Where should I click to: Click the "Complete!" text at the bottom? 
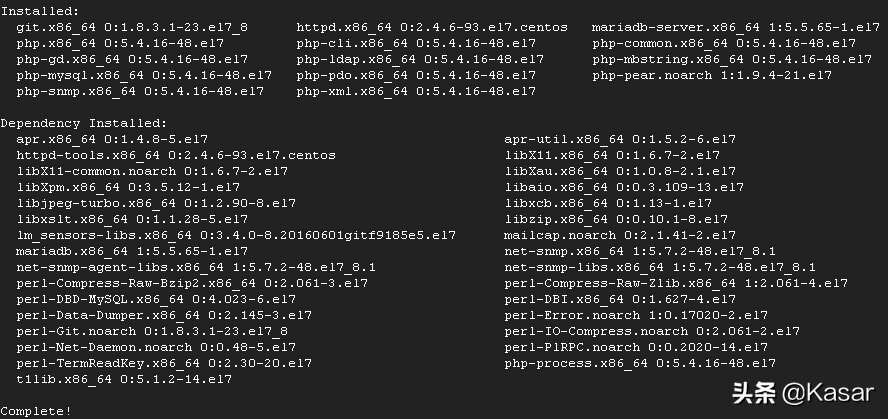(x=36, y=411)
